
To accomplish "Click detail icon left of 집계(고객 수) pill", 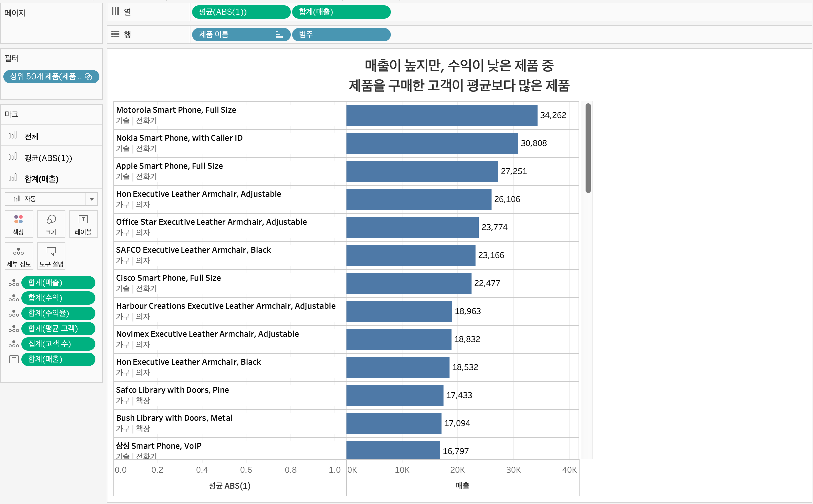I will click(x=14, y=344).
